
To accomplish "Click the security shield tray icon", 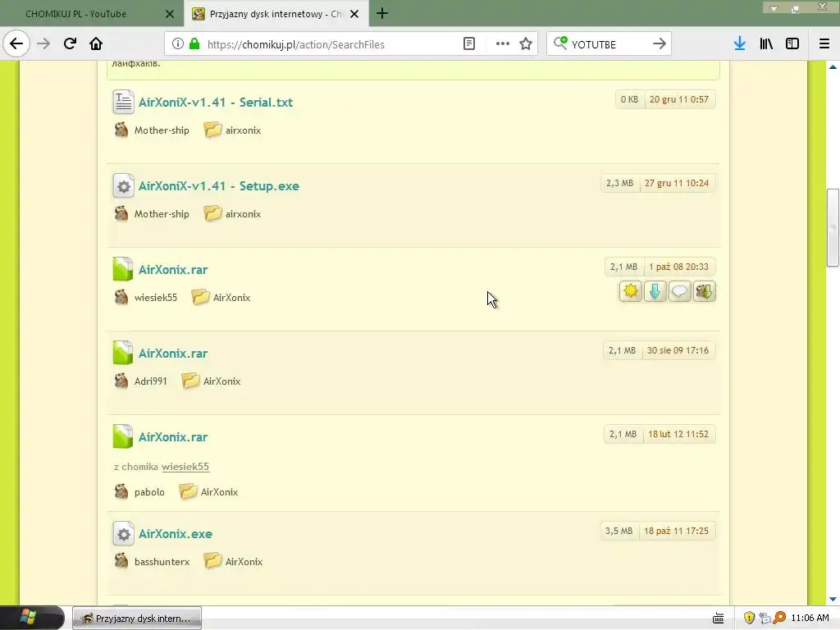I will coord(749,618).
